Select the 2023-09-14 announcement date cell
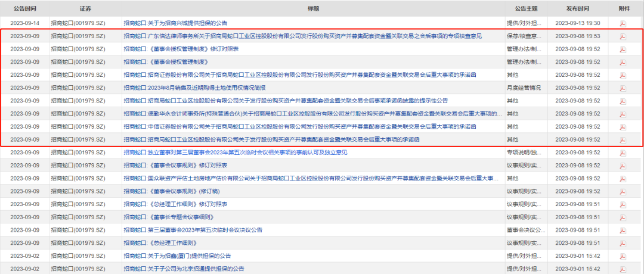The height and width of the screenshot is (274, 644). coord(24,23)
